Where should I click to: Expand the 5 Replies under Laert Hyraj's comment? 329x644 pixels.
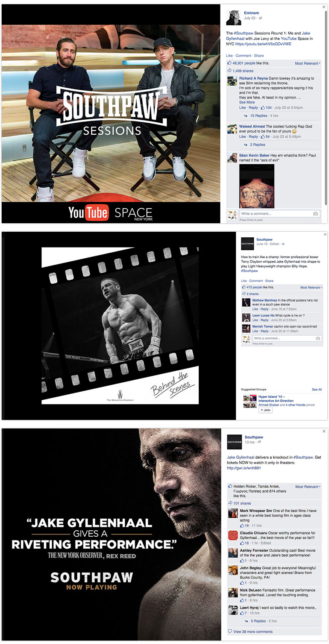258,621
